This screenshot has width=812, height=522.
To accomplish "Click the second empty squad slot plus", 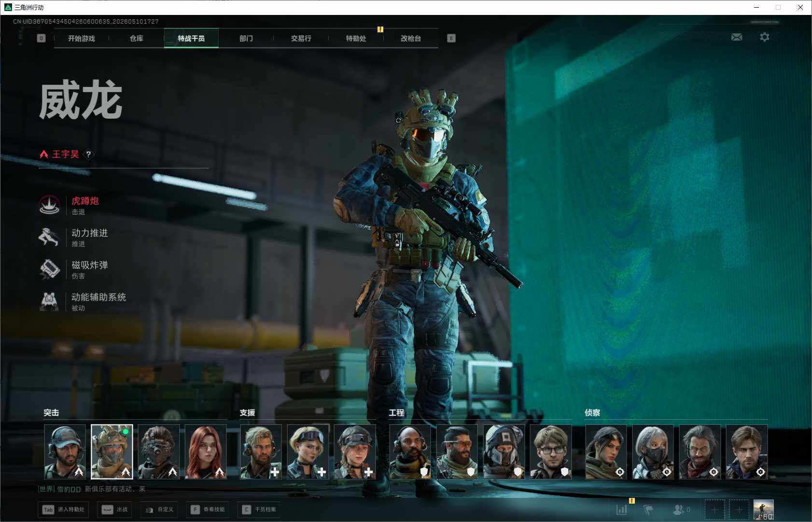I will coord(739,509).
